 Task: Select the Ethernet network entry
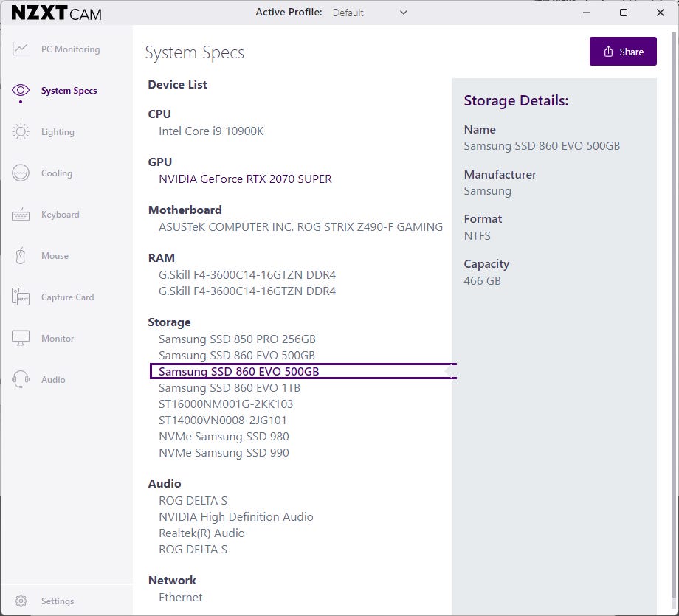(x=180, y=598)
